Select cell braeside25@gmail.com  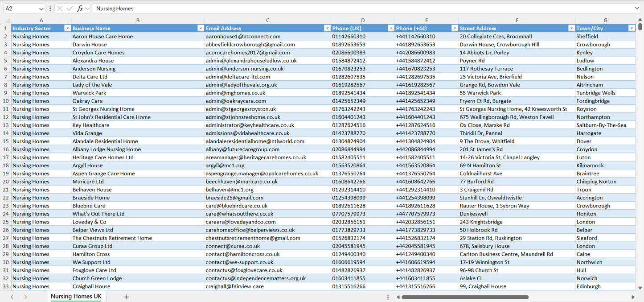coord(267,198)
